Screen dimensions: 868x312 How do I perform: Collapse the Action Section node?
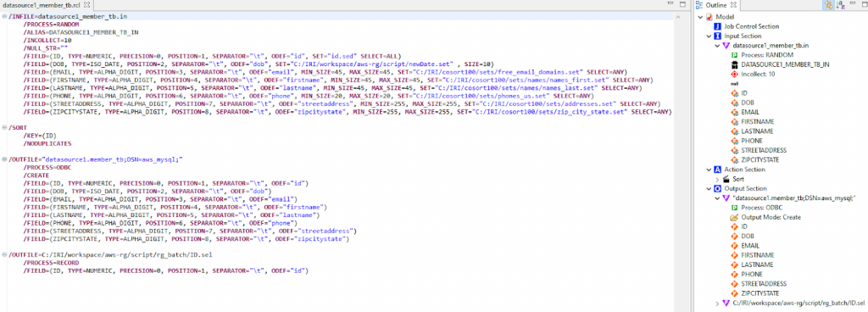tap(709, 170)
